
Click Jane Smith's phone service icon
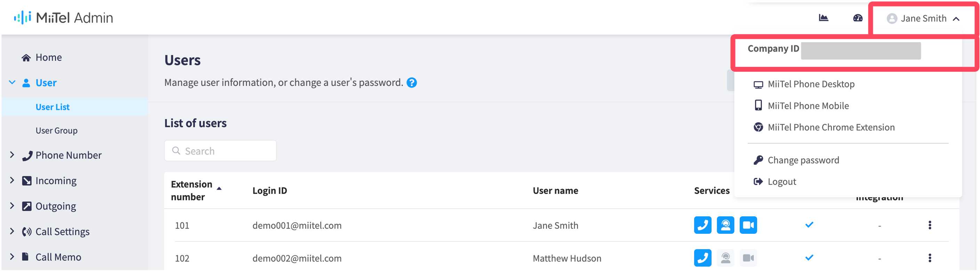(702, 225)
